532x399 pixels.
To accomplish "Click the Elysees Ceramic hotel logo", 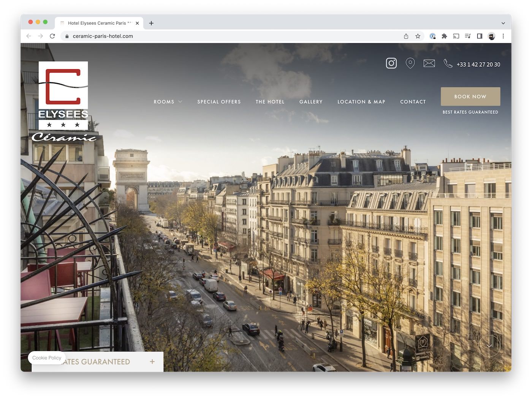I will coord(63,101).
